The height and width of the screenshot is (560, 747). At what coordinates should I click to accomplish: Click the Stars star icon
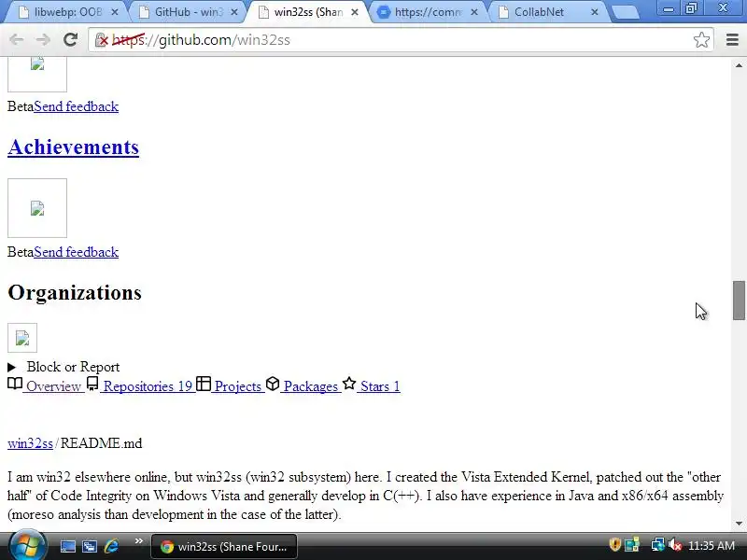pos(349,383)
